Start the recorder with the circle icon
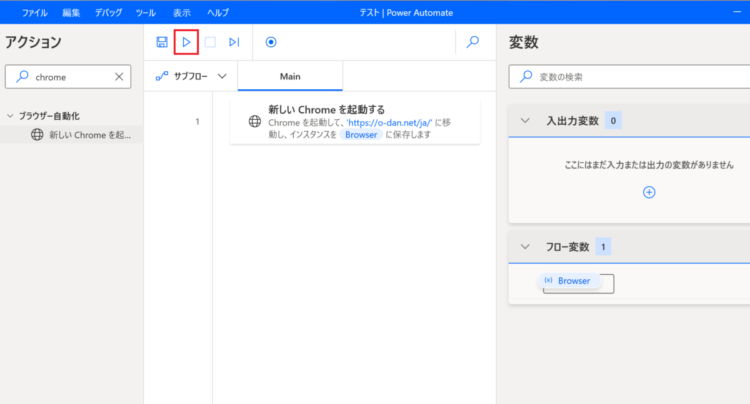Viewport: 750px width, 404px height. point(271,42)
